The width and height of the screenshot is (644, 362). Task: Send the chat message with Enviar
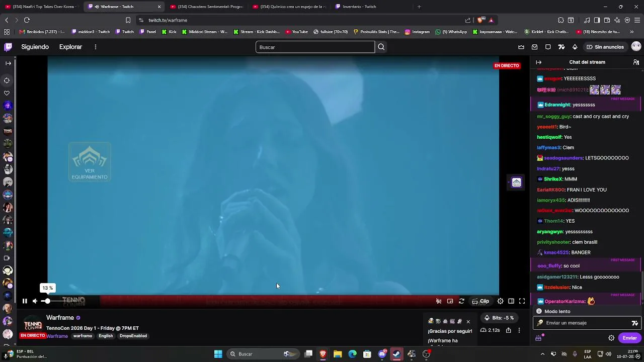(630, 338)
